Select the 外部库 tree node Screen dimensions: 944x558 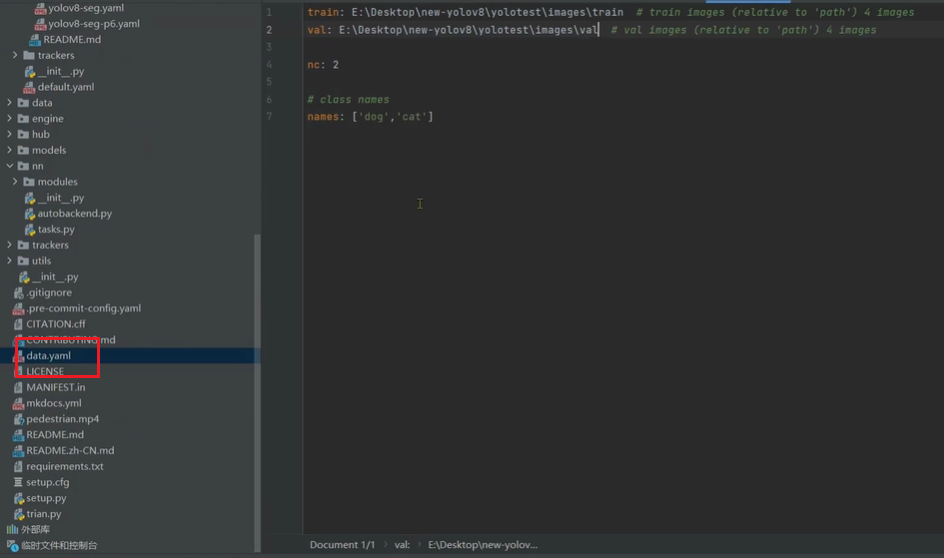35,530
